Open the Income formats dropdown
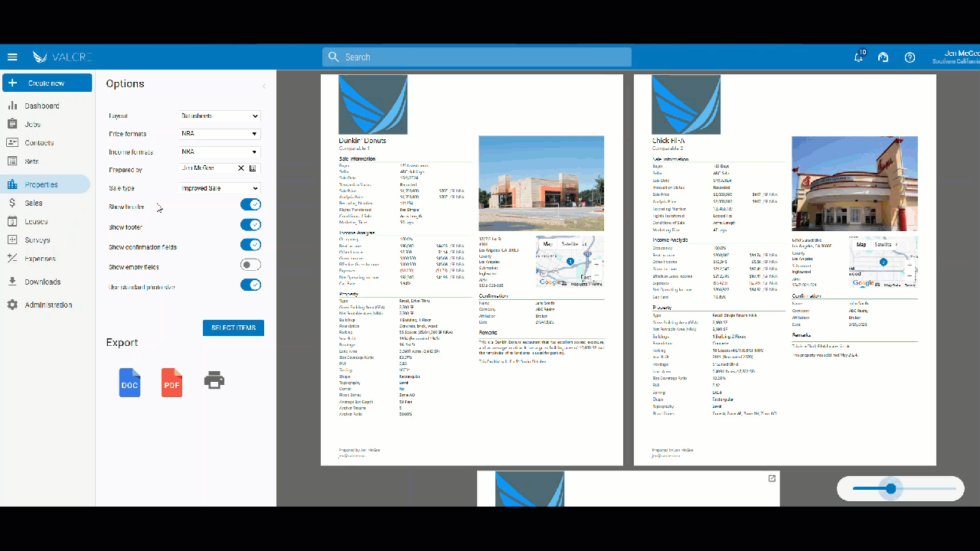The width and height of the screenshot is (980, 551). pos(220,152)
